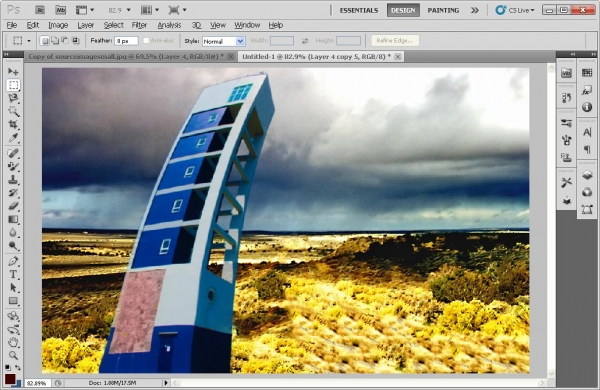
Task: Click the Refine Edge button
Action: tap(395, 41)
